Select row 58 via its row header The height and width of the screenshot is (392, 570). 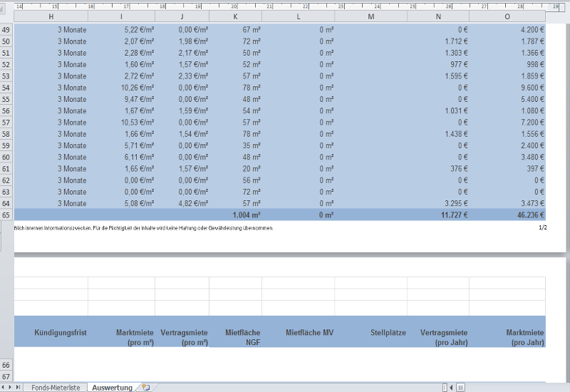[x=6, y=134]
